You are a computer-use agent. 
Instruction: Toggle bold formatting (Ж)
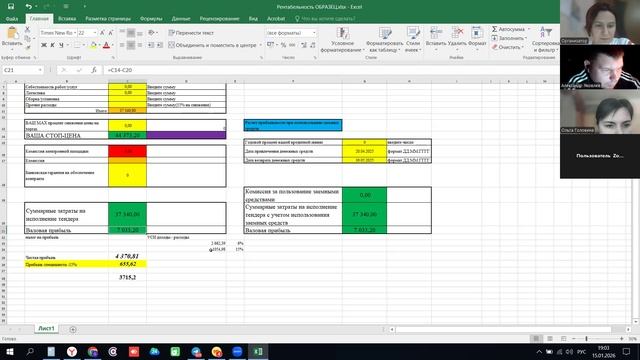point(44,45)
